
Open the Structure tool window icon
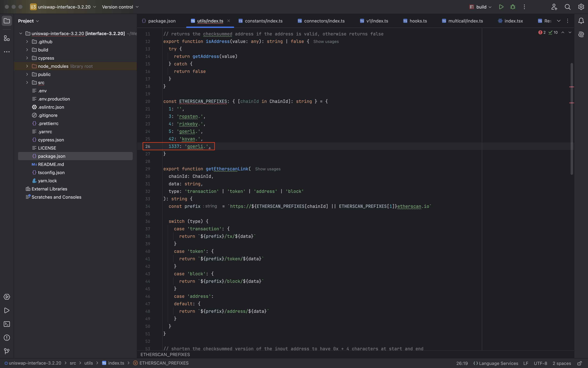pyautogui.click(x=7, y=38)
